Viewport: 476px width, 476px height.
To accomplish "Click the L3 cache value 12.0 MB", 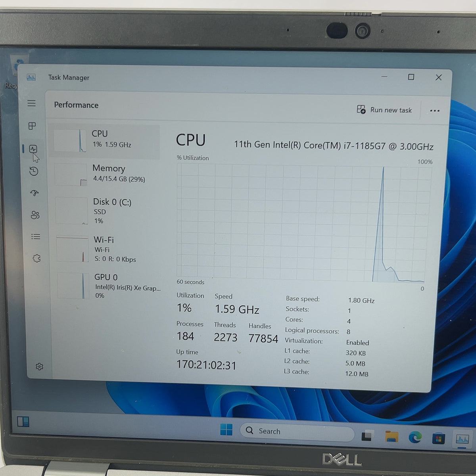I will click(357, 374).
